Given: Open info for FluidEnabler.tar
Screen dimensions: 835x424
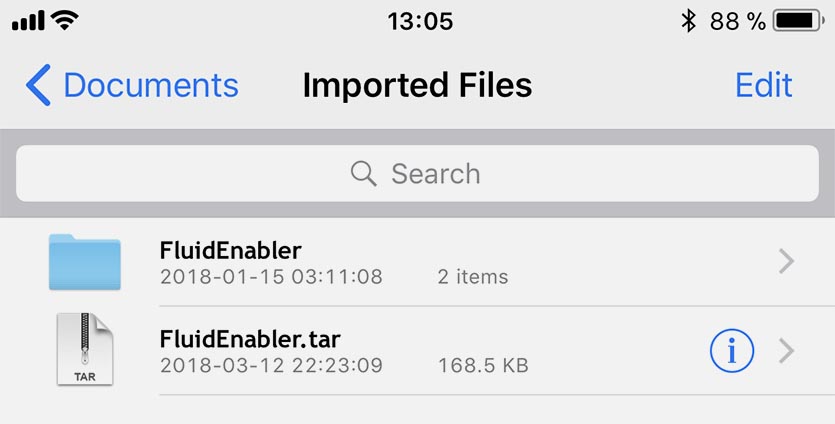Looking at the screenshot, I should 731,350.
